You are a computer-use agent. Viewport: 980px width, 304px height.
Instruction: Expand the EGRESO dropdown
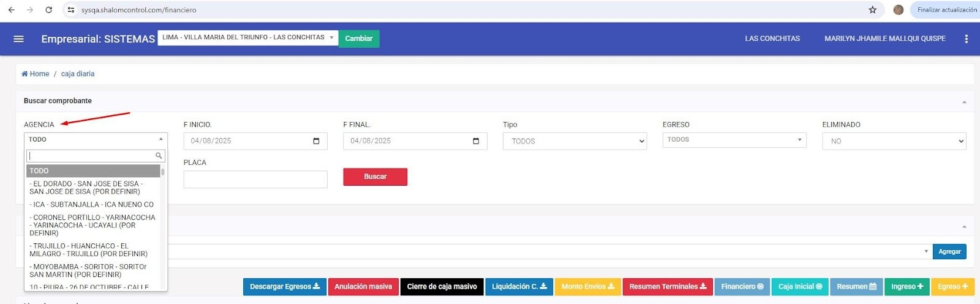coord(734,140)
